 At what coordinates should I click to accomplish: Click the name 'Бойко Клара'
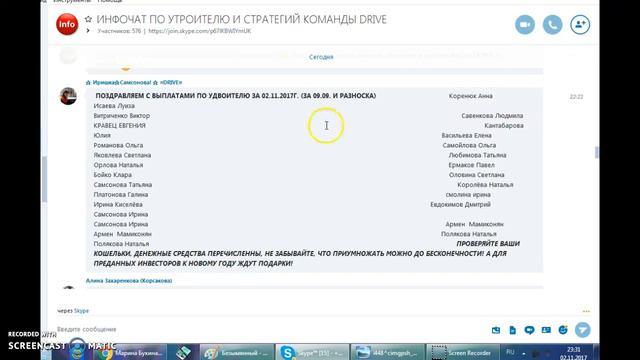pos(112,175)
